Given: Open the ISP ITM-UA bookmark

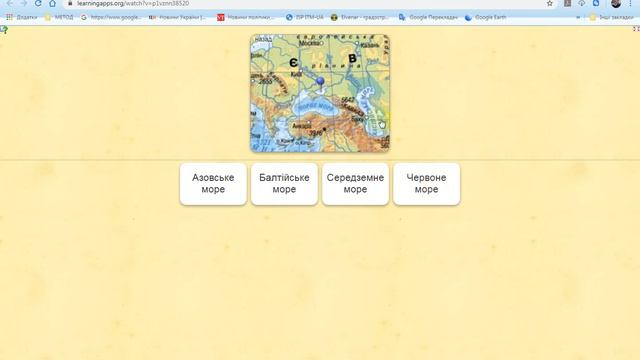Looking at the screenshot, I should pyautogui.click(x=305, y=17).
